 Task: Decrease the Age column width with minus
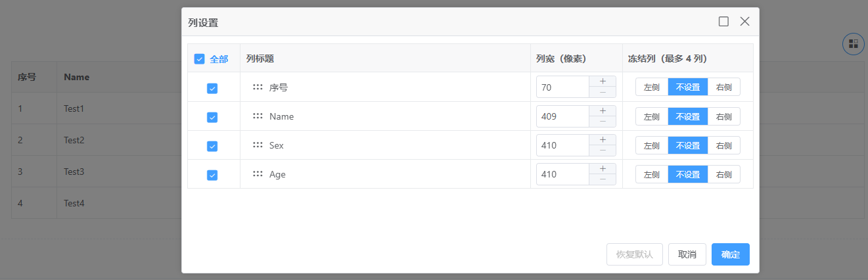603,179
